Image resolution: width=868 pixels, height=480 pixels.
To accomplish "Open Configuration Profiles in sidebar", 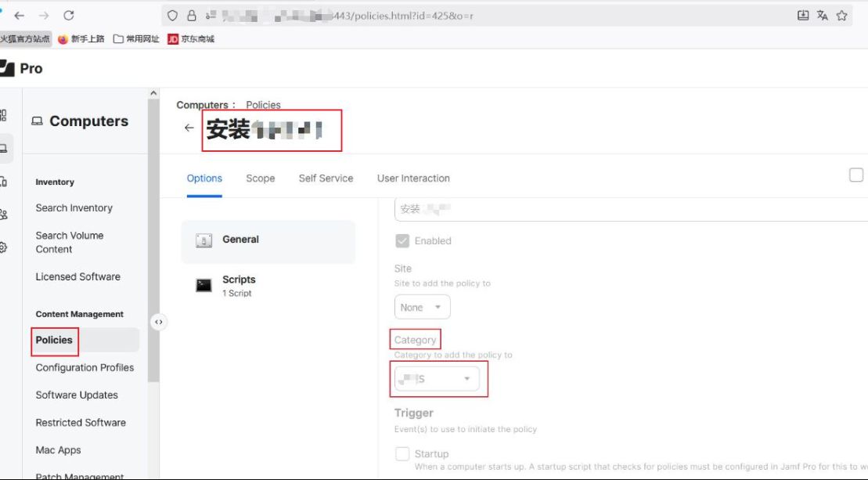I will [85, 368].
